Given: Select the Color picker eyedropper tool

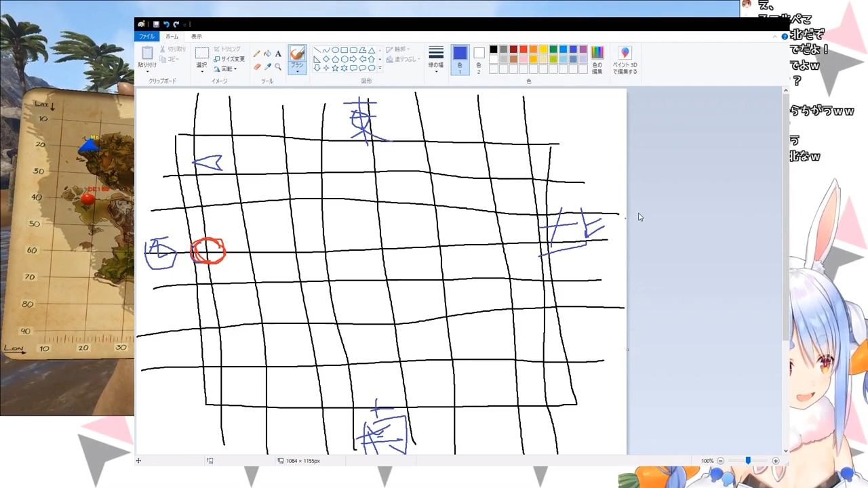Looking at the screenshot, I should tap(267, 66).
